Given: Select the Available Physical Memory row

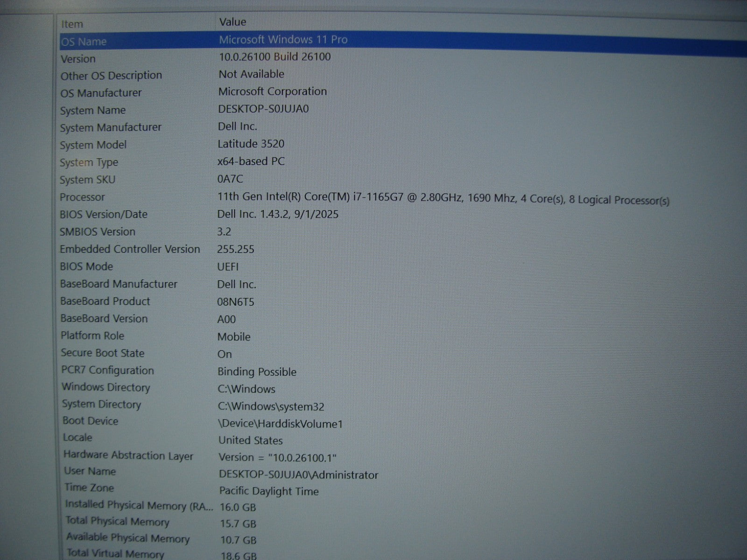Looking at the screenshot, I should (x=128, y=538).
